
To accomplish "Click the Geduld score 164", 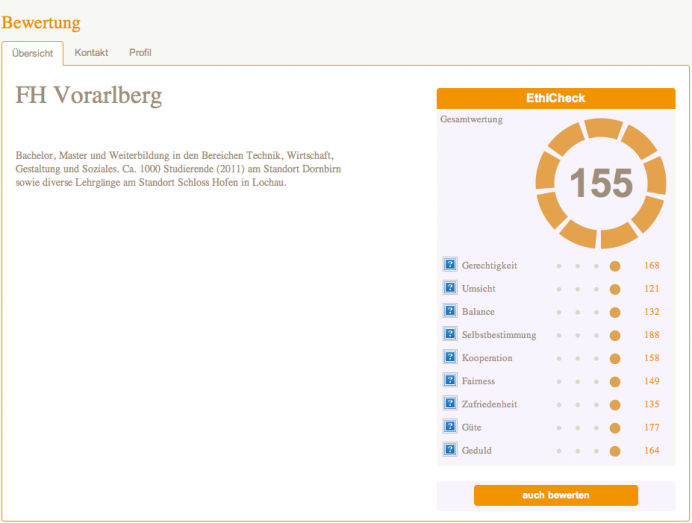I will point(651,450).
